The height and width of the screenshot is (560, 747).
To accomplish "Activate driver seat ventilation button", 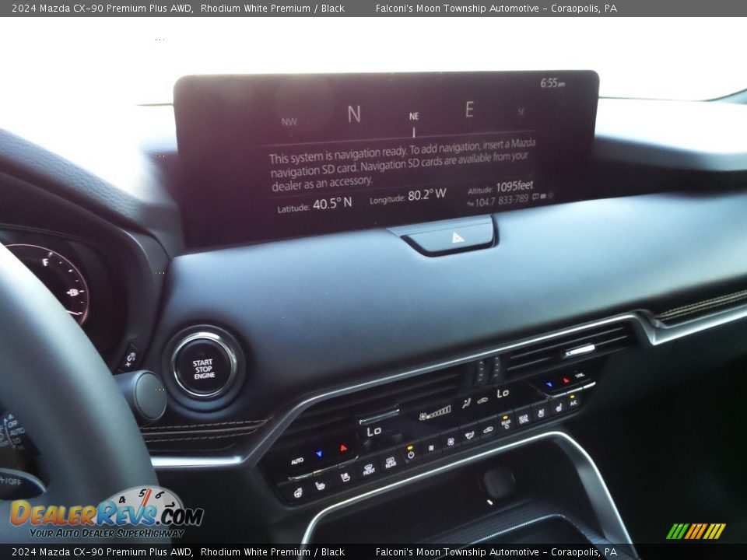I will (345, 477).
